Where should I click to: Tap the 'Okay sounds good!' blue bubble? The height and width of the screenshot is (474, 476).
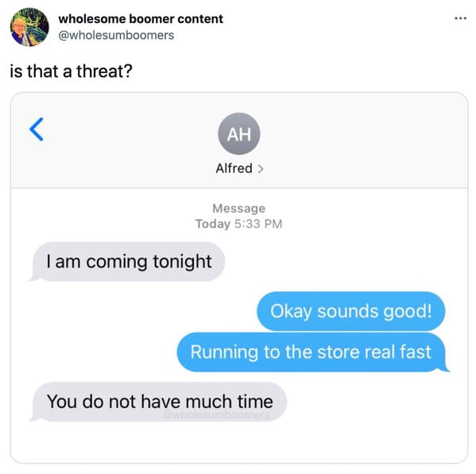point(351,311)
